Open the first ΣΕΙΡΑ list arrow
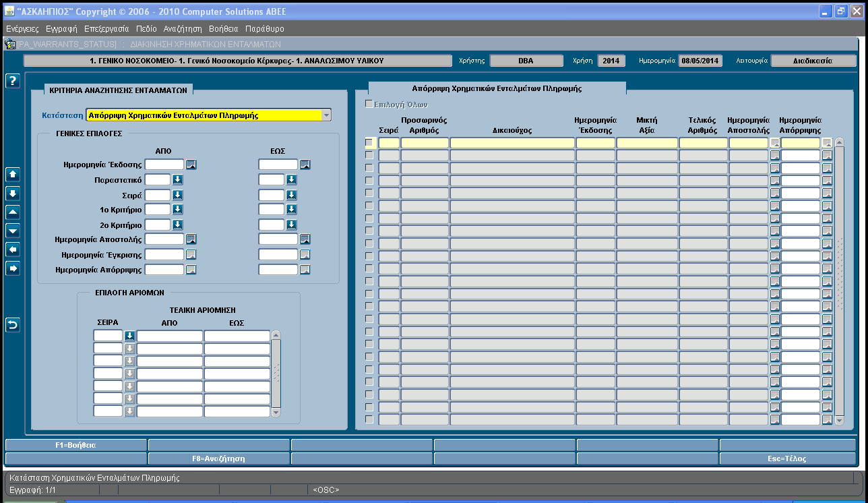This screenshot has width=868, height=503. 129,336
